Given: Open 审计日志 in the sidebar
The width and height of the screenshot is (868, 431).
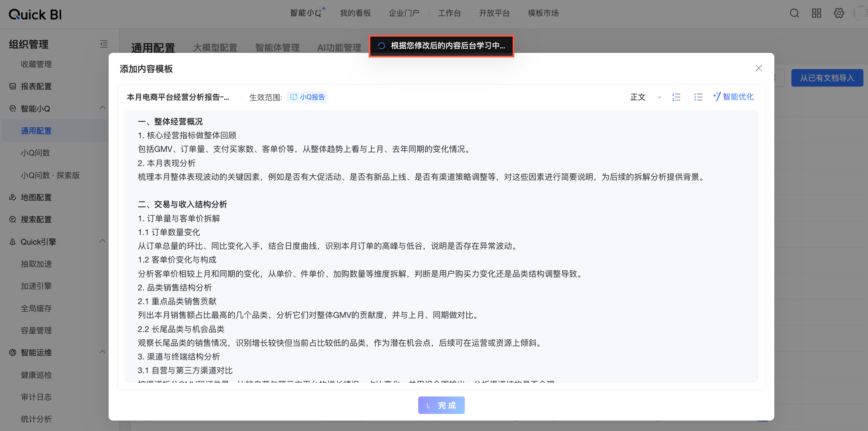Looking at the screenshot, I should tap(36, 397).
